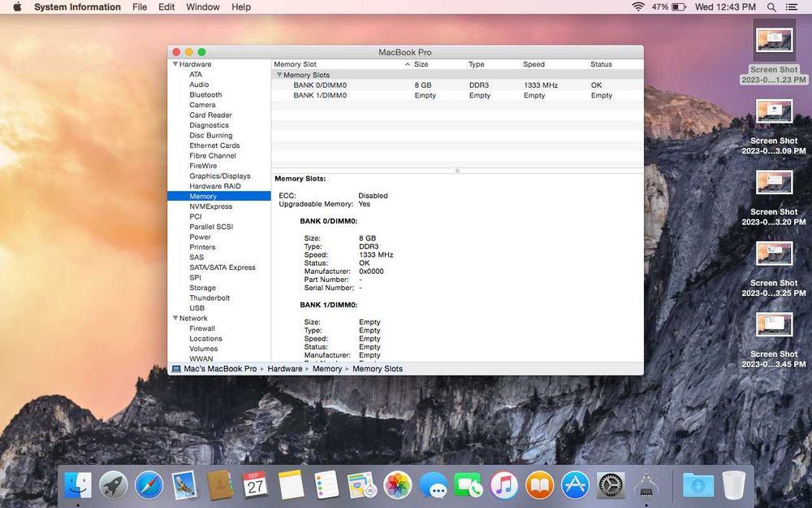Select USB in the sidebar

coord(197,308)
